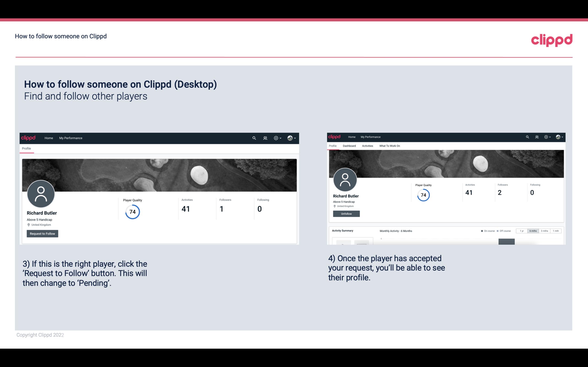Switch to the Activities tab on right profile

click(367, 146)
